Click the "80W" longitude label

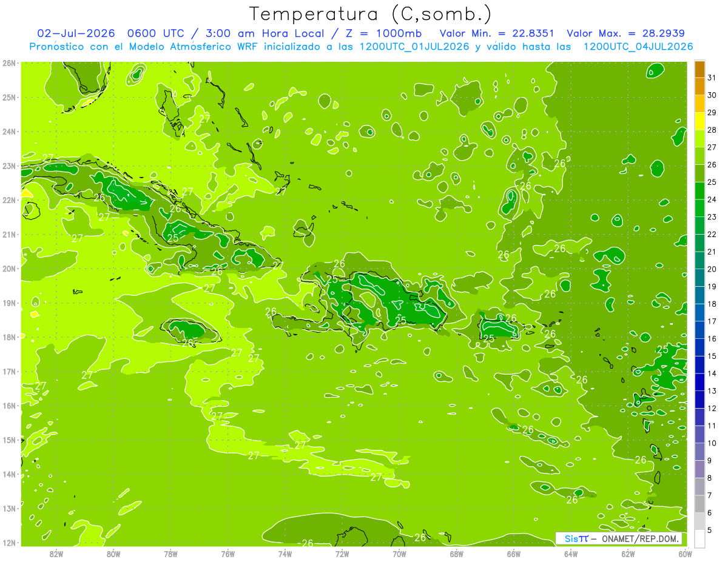(x=113, y=554)
